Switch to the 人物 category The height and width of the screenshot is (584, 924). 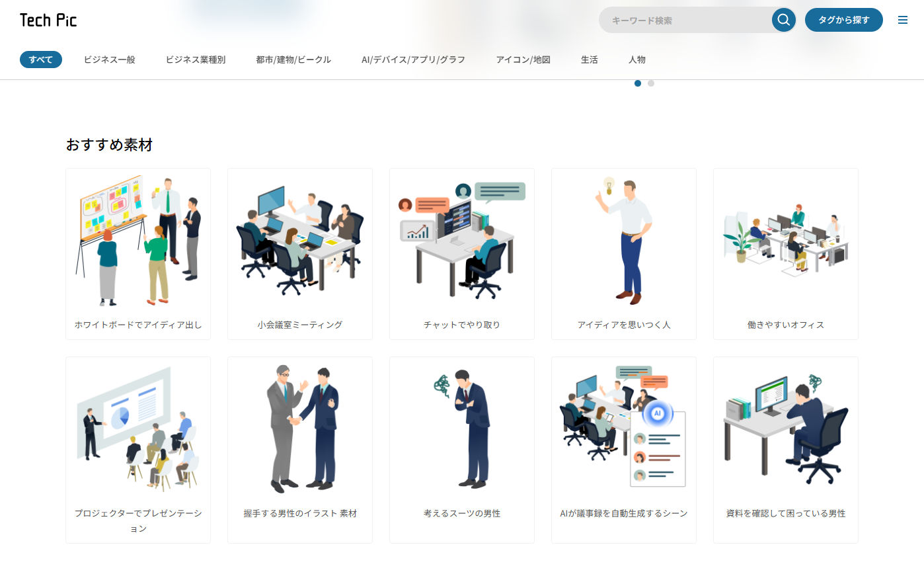tap(636, 60)
